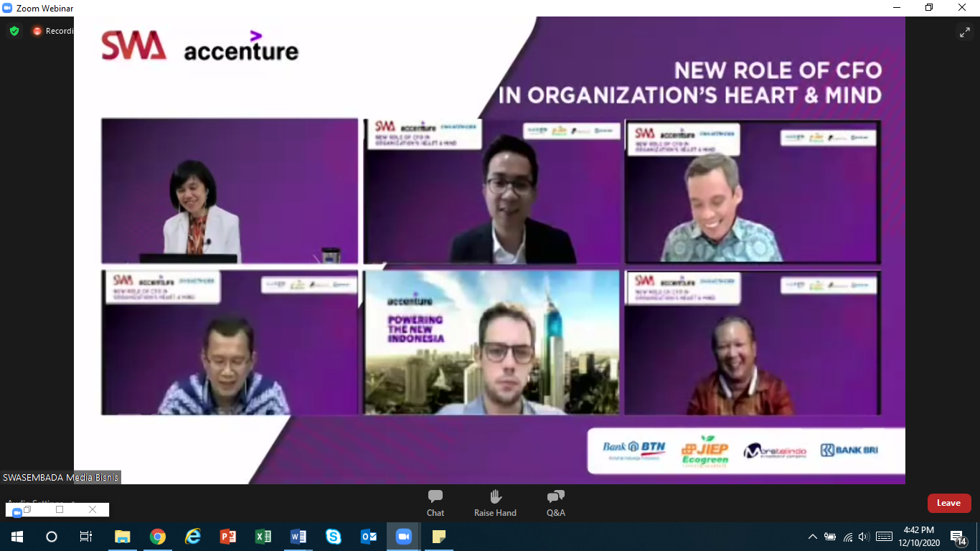Image resolution: width=980 pixels, height=551 pixels.
Task: Open Outlook from the taskbar
Action: (369, 537)
